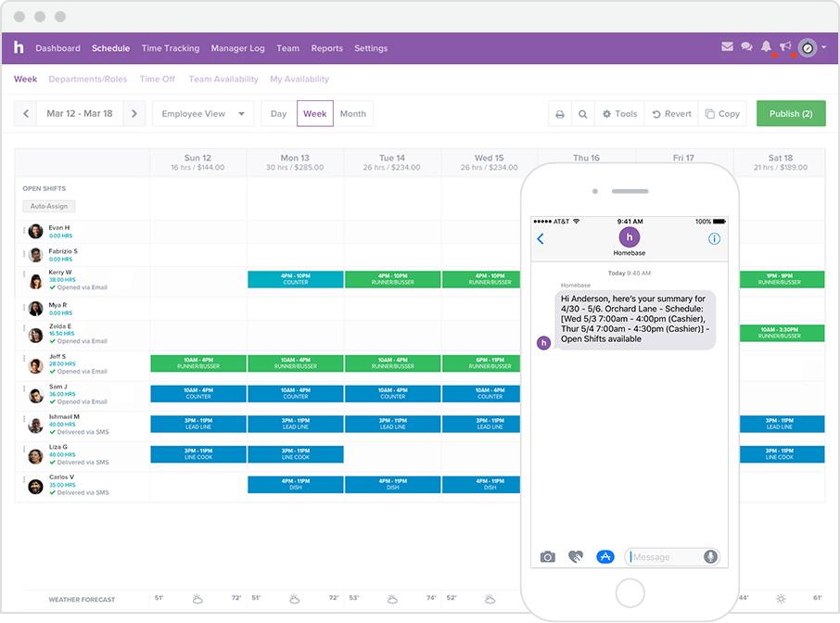Switch schedule to Day view
Screen dimensions: 840x623
pyautogui.click(x=278, y=113)
